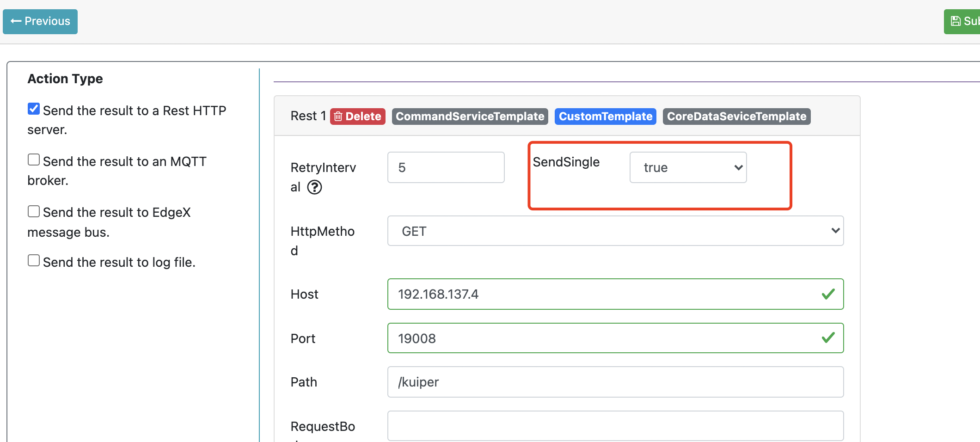
Task: Click the save disk icon on Submit
Action: [x=956, y=20]
